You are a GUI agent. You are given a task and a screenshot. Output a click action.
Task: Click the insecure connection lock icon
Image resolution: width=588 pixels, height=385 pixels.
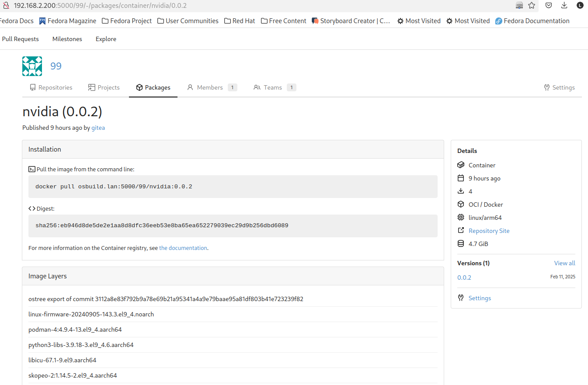[5, 5]
